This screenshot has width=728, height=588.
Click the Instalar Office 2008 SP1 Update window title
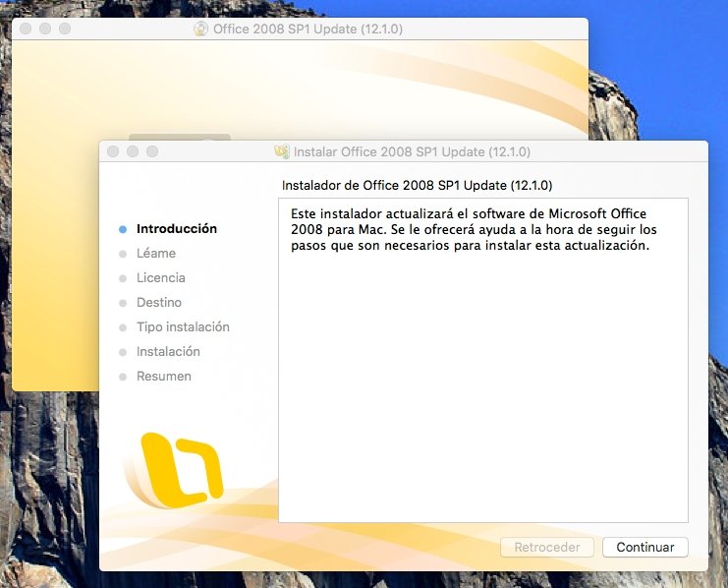412,152
